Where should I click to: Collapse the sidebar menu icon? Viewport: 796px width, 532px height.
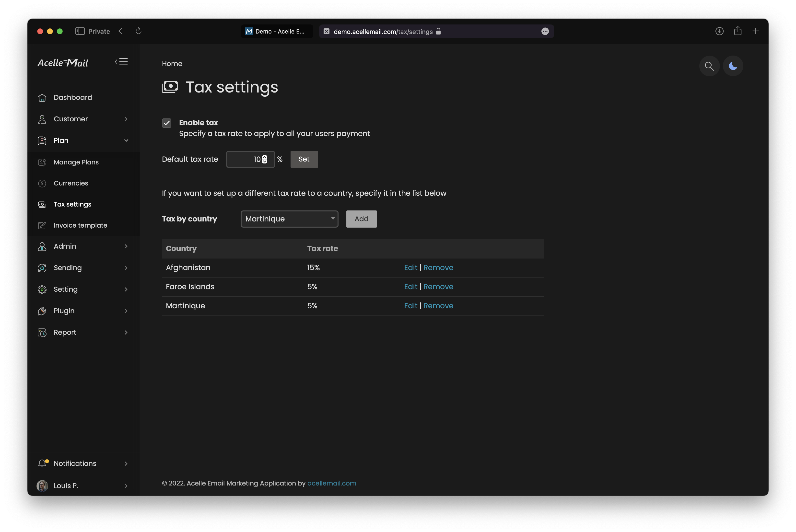(x=121, y=62)
